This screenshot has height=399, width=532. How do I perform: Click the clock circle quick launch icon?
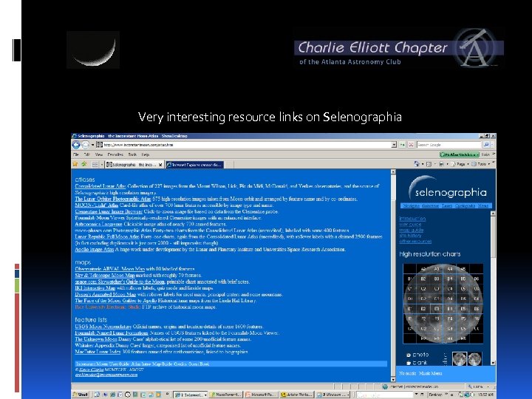tap(128, 395)
